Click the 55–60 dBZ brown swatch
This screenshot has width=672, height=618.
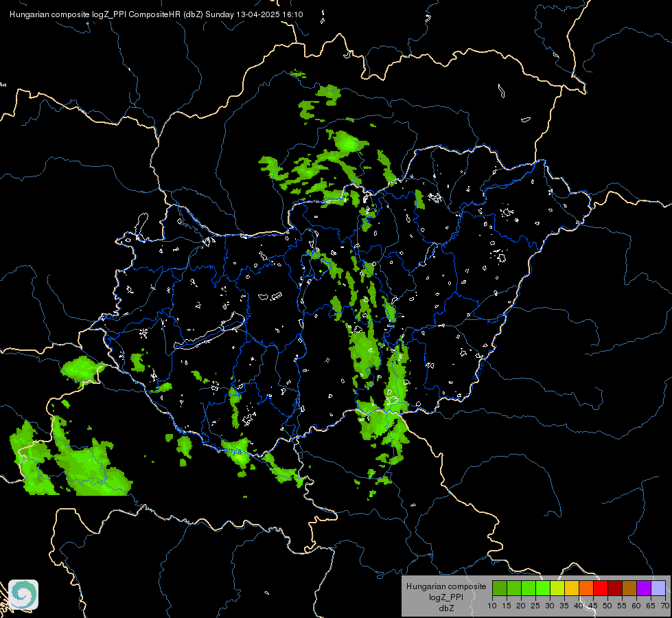tap(629, 588)
